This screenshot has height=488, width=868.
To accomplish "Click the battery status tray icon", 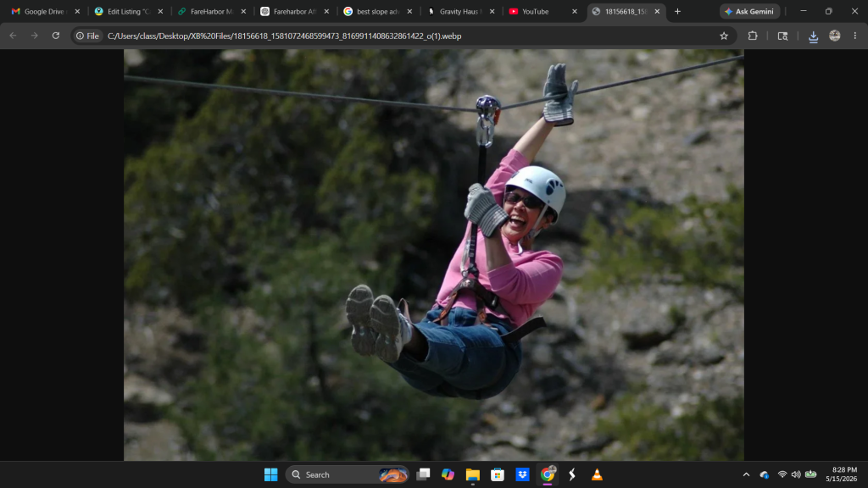I will 811,474.
